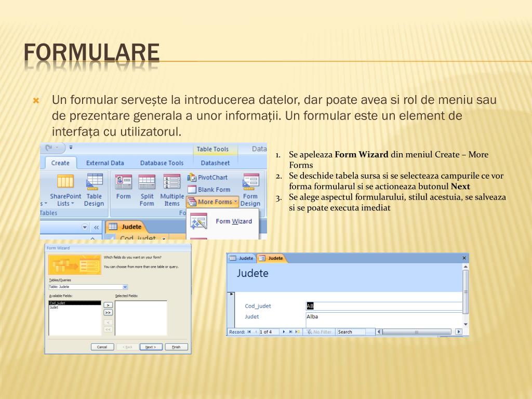The image size is (532, 399).
Task: Go to next record in navigator
Action: [284, 332]
